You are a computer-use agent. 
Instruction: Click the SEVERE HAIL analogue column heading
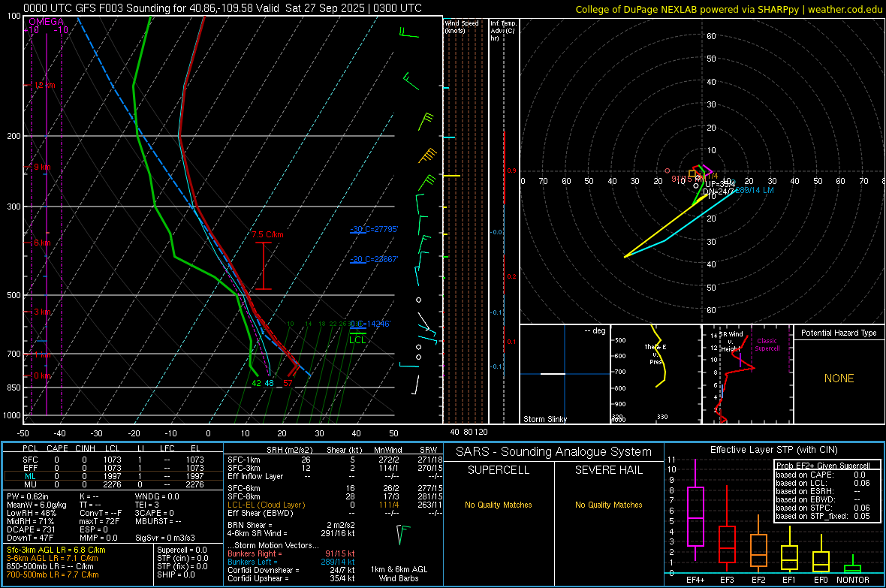coord(608,470)
